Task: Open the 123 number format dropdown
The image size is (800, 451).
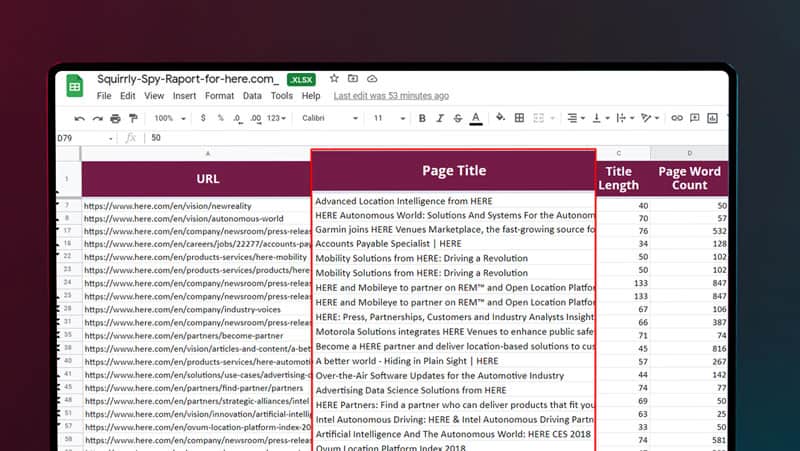Action: [x=276, y=118]
